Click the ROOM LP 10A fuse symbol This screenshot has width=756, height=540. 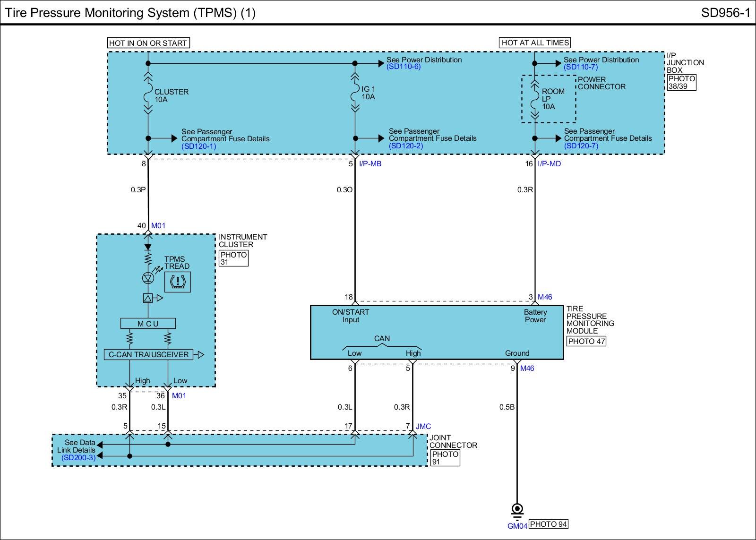click(x=535, y=99)
